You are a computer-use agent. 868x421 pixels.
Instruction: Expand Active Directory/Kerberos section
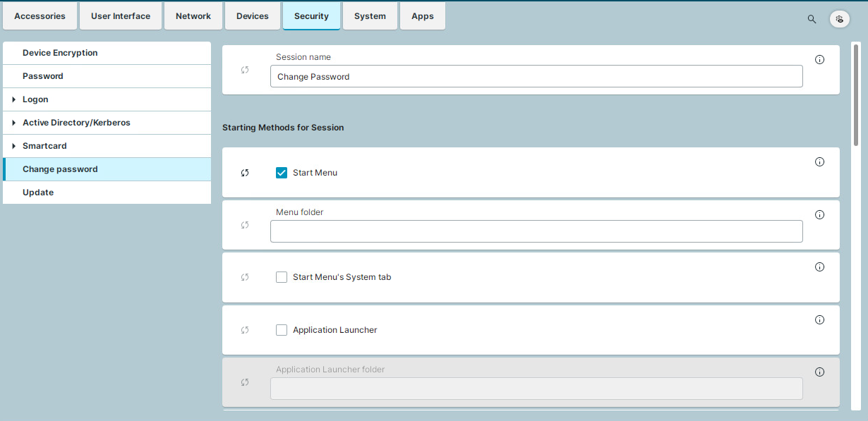(14, 123)
